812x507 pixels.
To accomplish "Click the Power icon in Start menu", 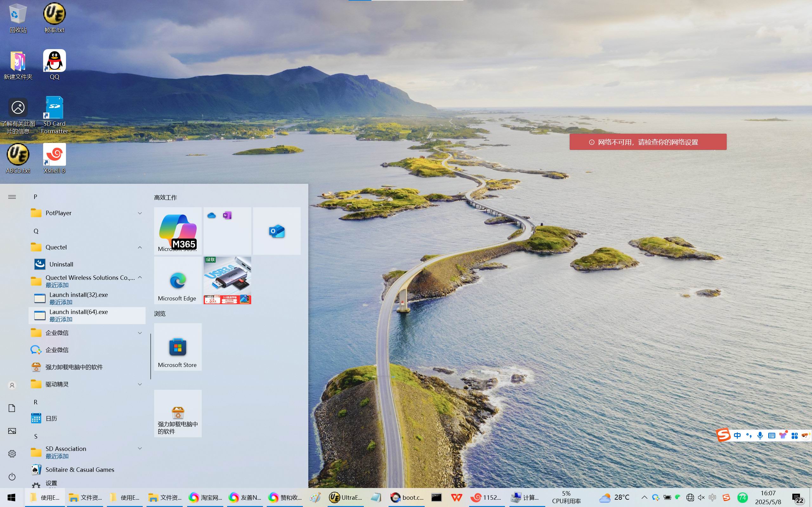I will point(12,477).
